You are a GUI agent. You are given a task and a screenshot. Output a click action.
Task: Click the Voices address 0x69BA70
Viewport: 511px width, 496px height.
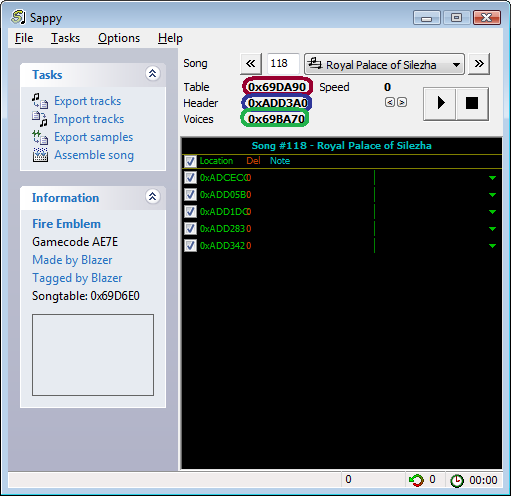tap(276, 119)
